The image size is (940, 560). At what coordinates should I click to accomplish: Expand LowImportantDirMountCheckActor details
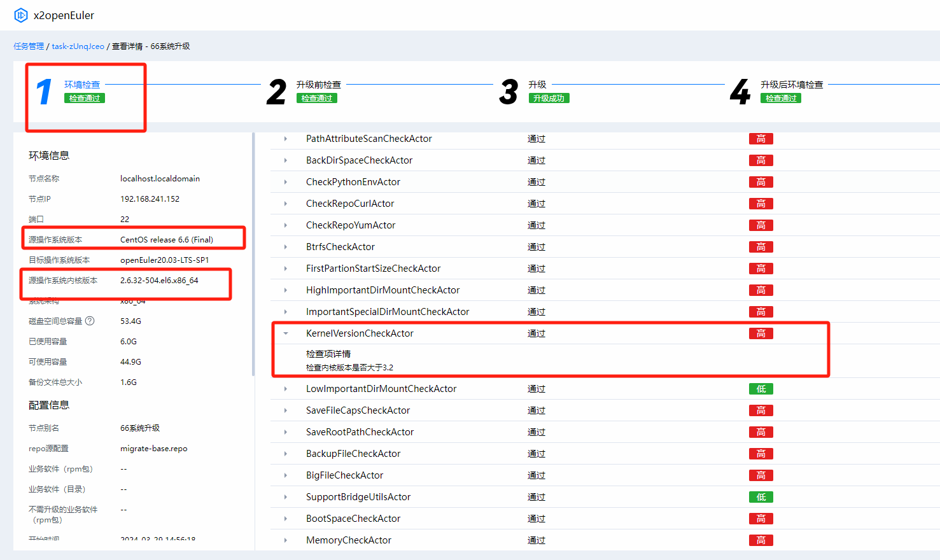(x=286, y=389)
